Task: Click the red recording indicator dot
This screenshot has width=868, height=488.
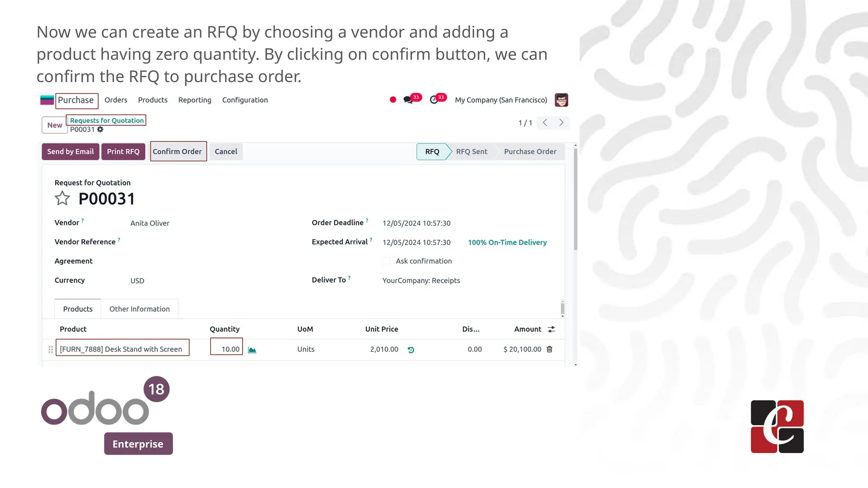Action: coord(393,100)
